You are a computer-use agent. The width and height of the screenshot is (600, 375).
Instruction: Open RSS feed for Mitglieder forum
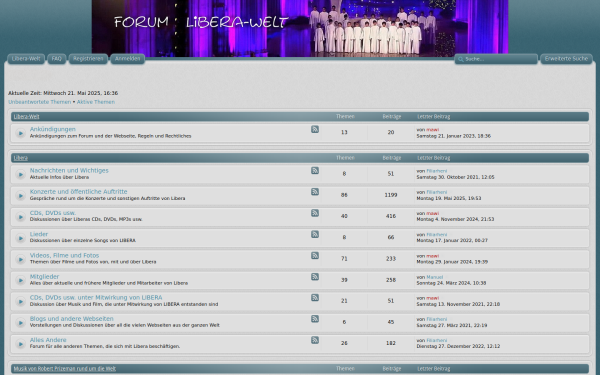[x=315, y=277]
